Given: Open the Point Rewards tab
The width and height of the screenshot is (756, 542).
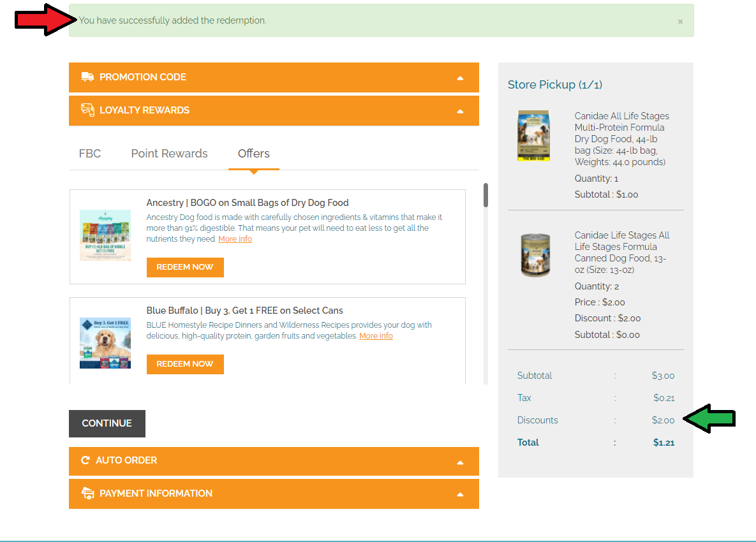Looking at the screenshot, I should click(x=169, y=154).
